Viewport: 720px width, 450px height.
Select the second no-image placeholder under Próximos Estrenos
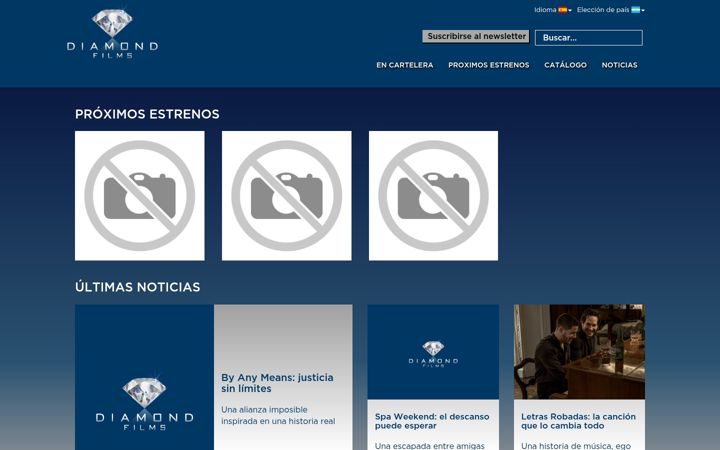287,196
